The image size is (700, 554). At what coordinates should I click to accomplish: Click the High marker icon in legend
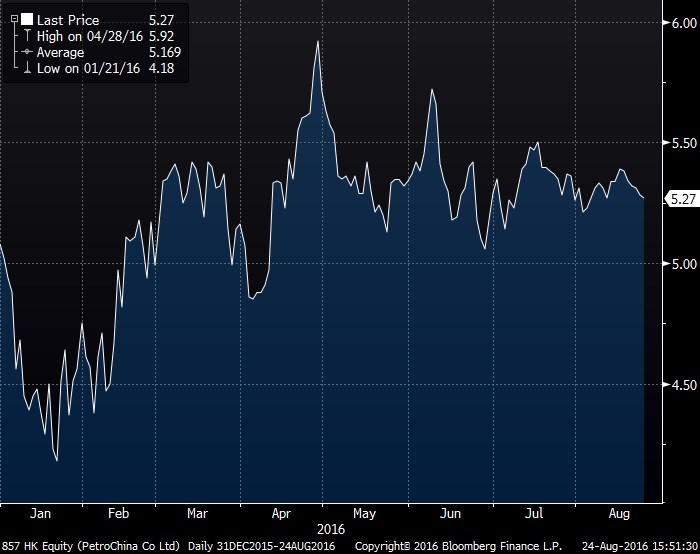(x=26, y=36)
